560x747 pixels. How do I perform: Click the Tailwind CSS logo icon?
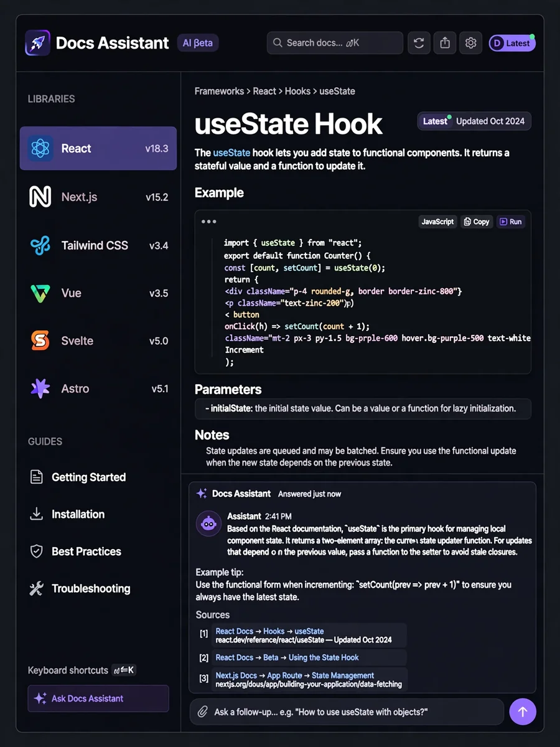[x=40, y=245]
